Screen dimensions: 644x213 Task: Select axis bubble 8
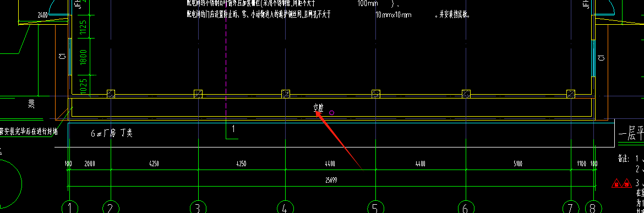tap(593, 207)
